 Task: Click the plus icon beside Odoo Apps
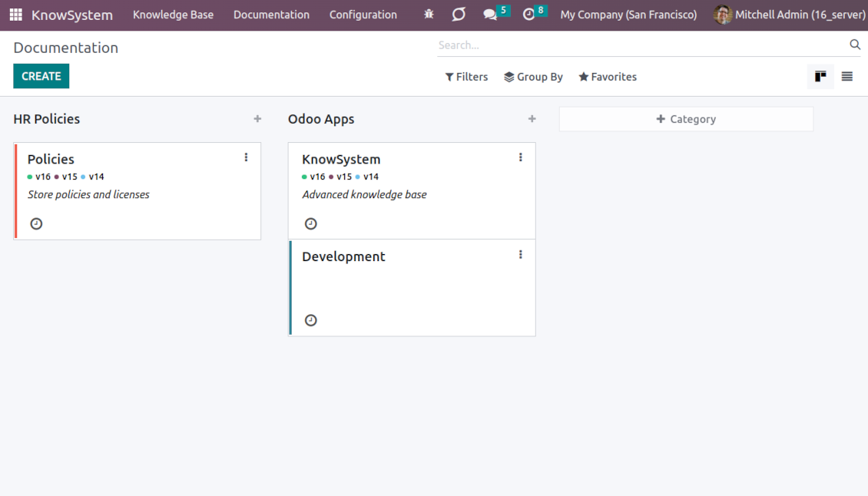(532, 119)
